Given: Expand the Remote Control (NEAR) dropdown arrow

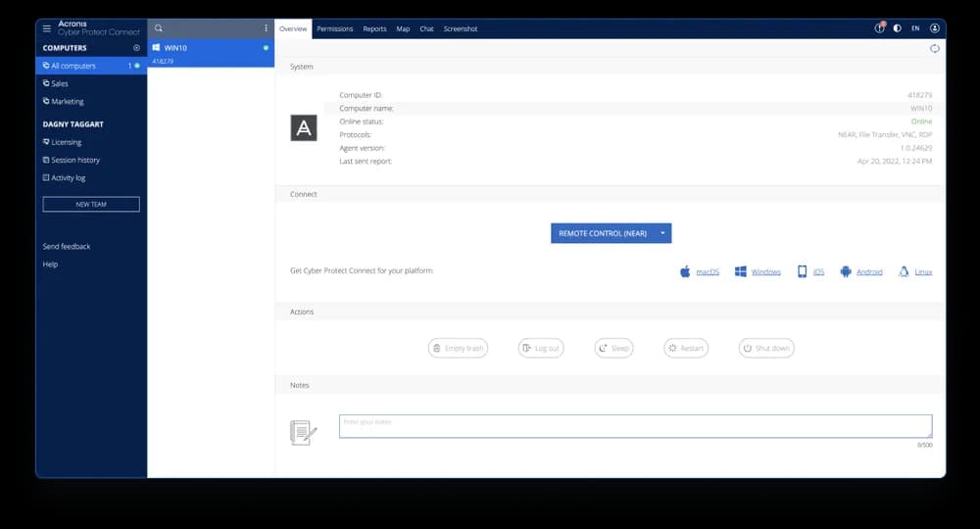Looking at the screenshot, I should (x=662, y=233).
